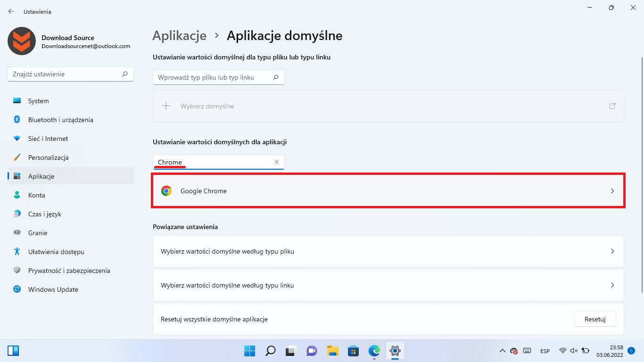
Task: Click the back arrow in Ustawienia title bar
Action: pos(11,11)
